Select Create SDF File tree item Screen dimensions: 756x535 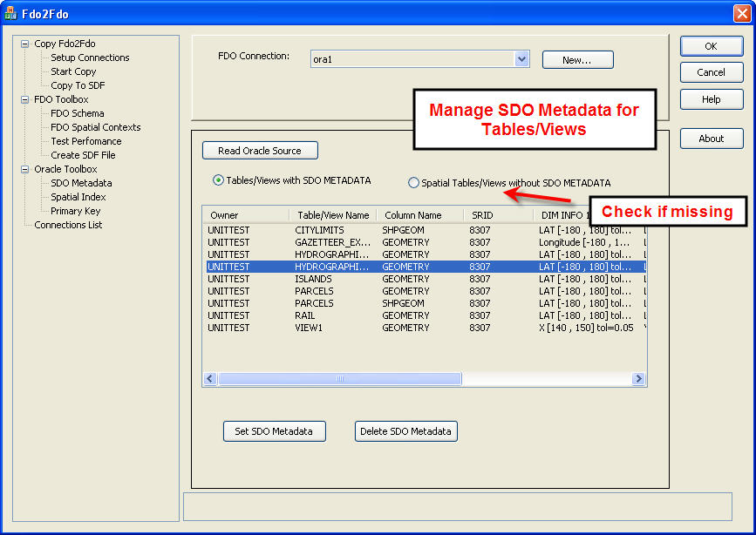(83, 155)
